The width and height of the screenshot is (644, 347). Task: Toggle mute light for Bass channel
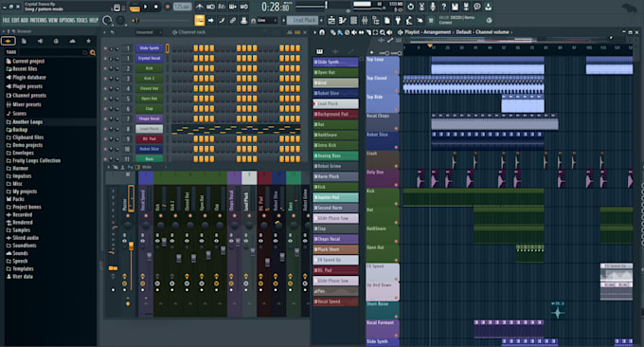tap(105, 158)
